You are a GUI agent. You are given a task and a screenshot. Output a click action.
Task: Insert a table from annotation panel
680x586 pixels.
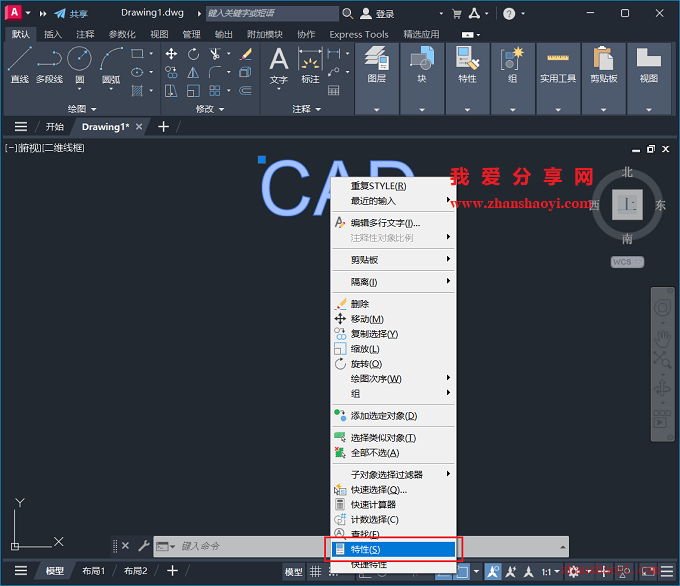pyautogui.click(x=333, y=91)
